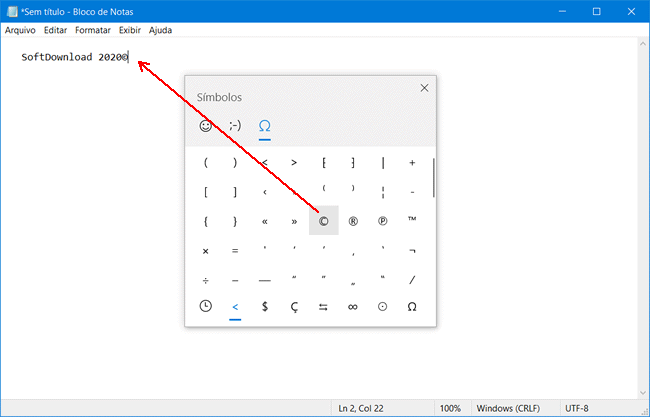Screen dimensions: 650x417
Task: Click the symbol panel vertical scrollbar
Action: tap(434, 177)
